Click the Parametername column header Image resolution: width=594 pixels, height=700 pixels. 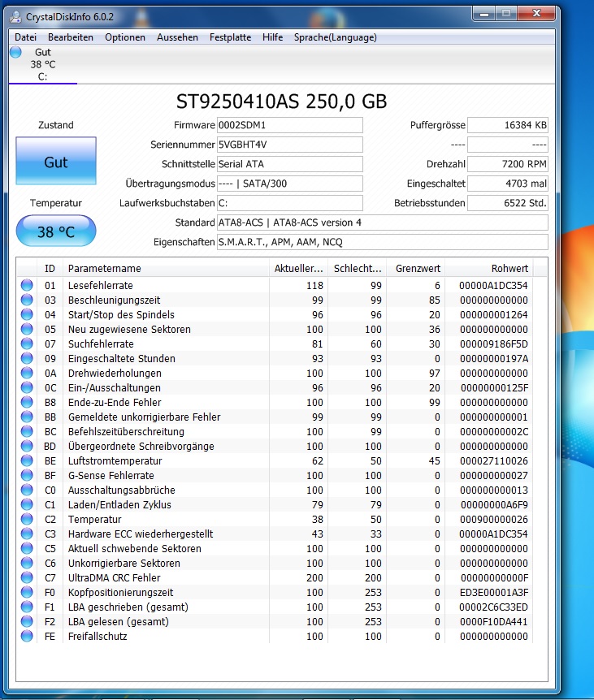[166, 268]
